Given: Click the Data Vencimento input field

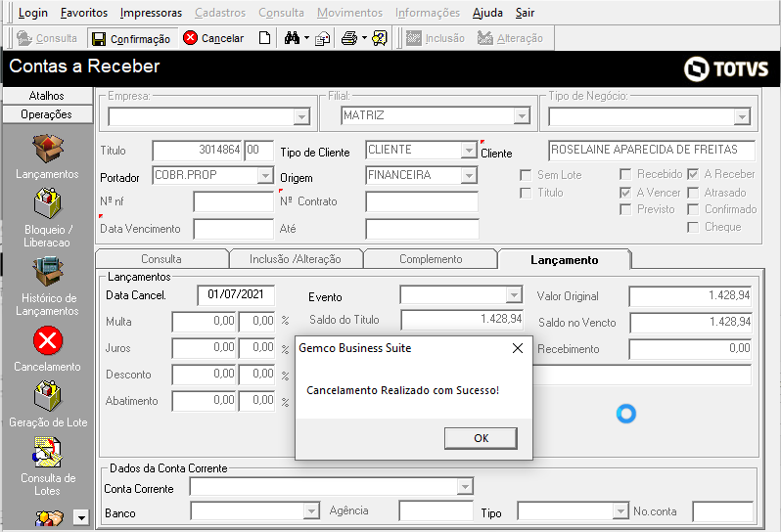Looking at the screenshot, I should 234,230.
